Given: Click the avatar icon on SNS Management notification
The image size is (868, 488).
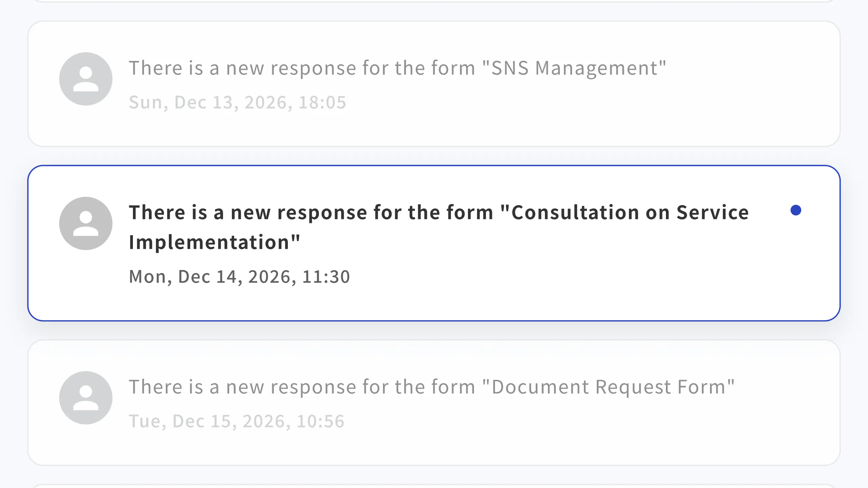Looking at the screenshot, I should [x=86, y=79].
